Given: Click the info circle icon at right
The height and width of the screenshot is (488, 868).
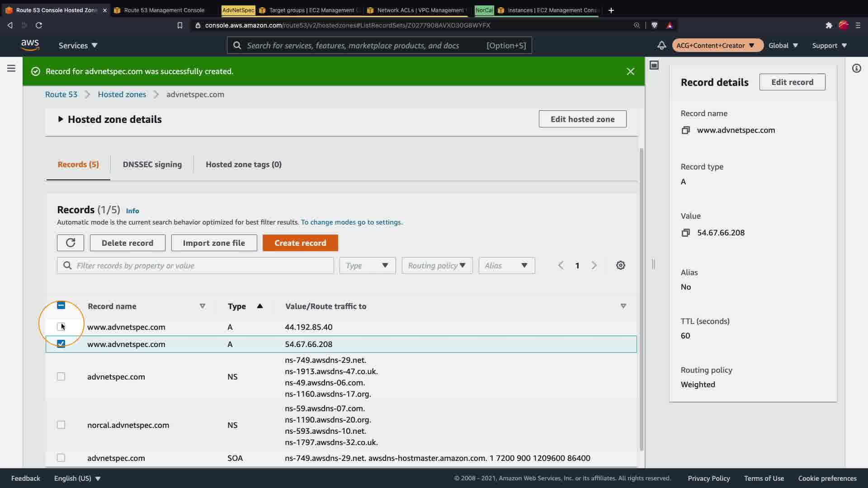Looking at the screenshot, I should 856,68.
